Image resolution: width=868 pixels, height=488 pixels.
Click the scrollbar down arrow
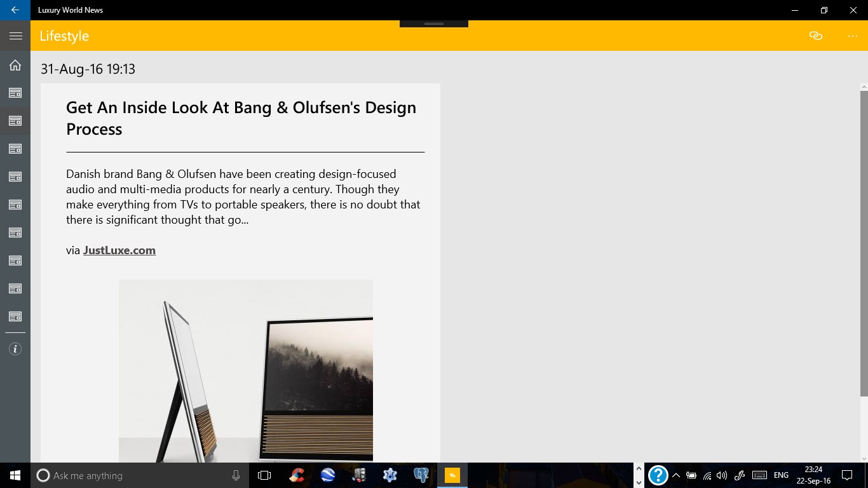[x=864, y=458]
